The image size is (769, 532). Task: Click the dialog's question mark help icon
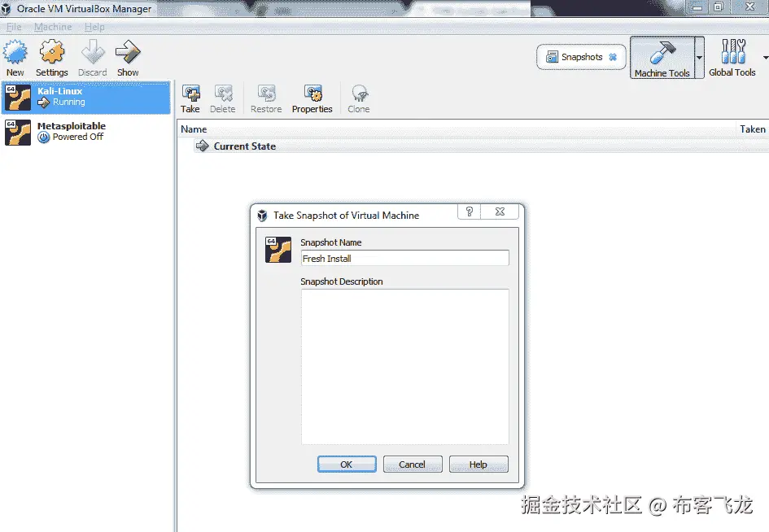470,211
